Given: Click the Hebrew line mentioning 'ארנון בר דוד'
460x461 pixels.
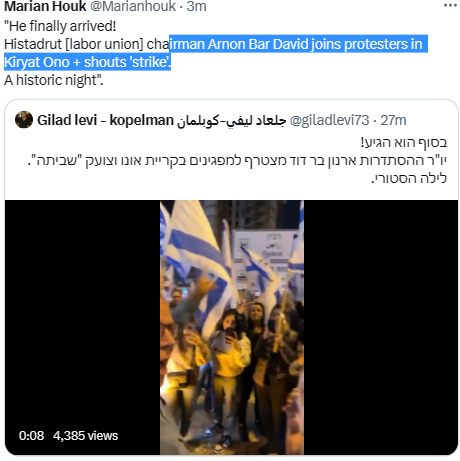Looking at the screenshot, I should click(237, 160).
